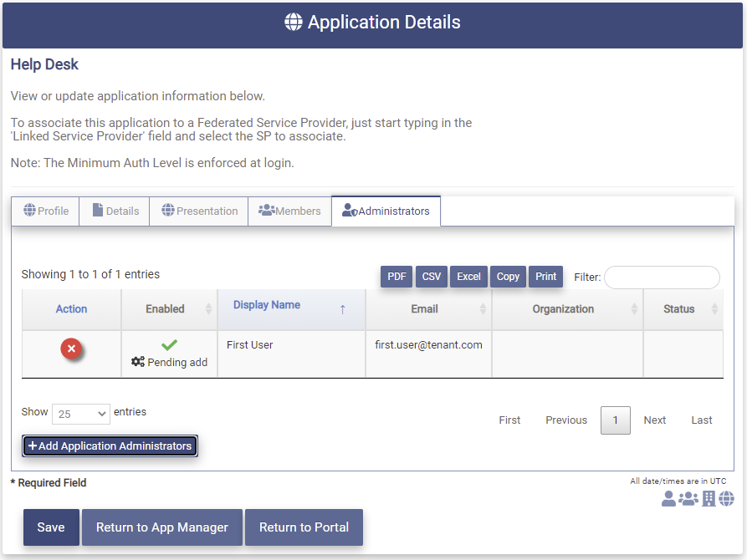
Task: Save the application changes
Action: pos(51,527)
